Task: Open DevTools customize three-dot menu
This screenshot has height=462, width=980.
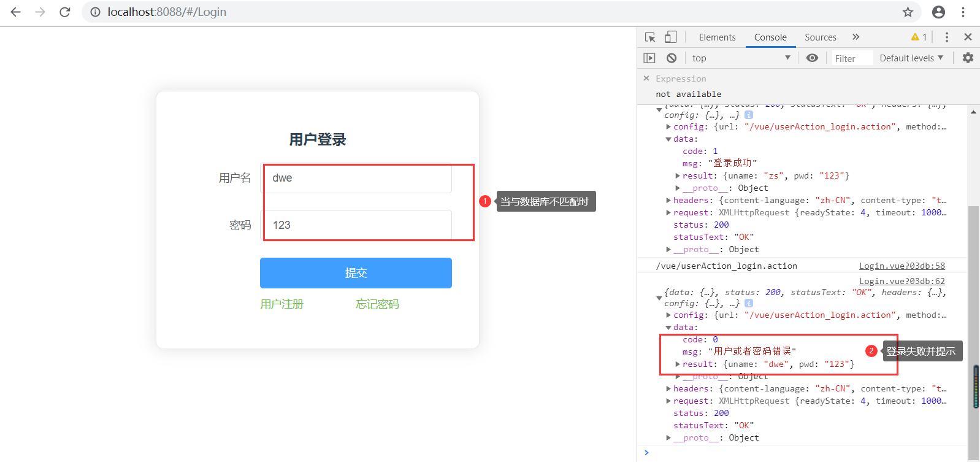Action: [x=947, y=37]
